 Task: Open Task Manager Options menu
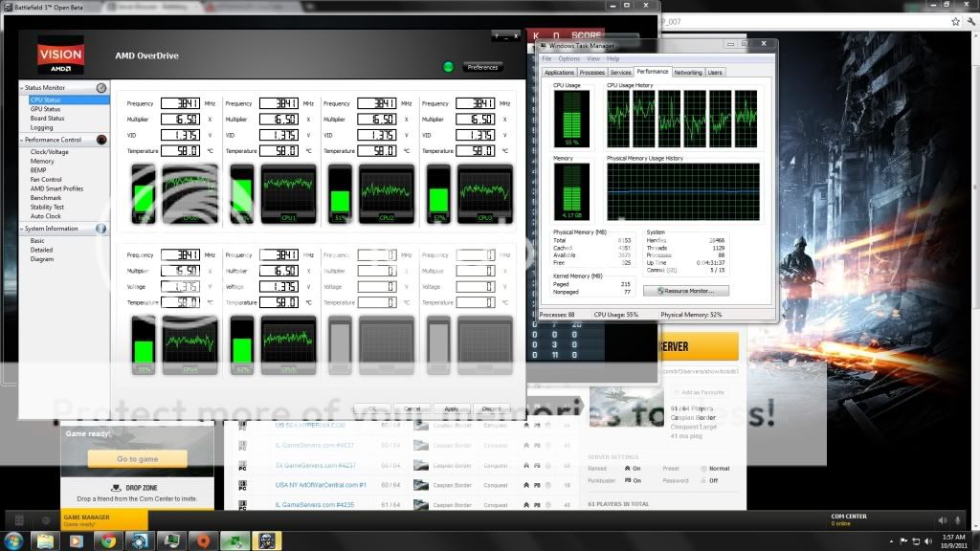point(568,58)
